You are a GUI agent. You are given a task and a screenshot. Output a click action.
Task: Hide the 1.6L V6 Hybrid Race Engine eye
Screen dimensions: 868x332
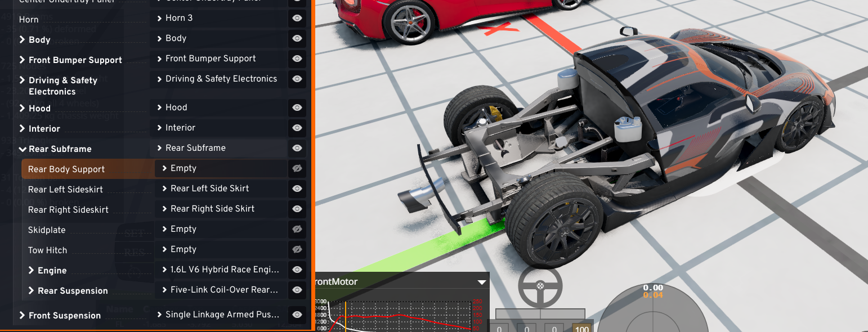click(297, 270)
